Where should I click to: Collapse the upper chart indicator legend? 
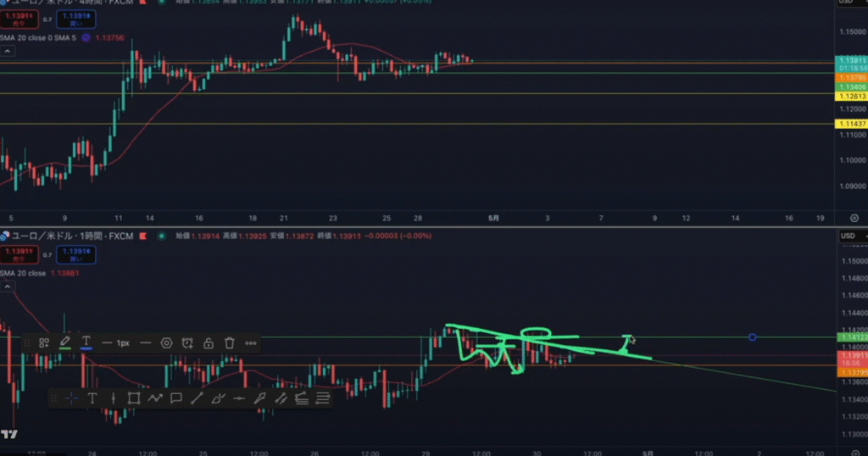coord(7,52)
